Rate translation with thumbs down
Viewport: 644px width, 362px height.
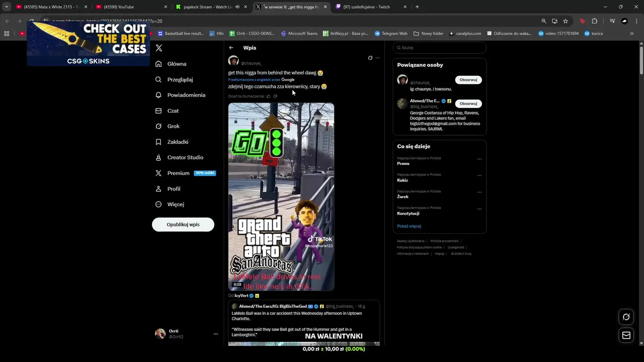(x=275, y=96)
